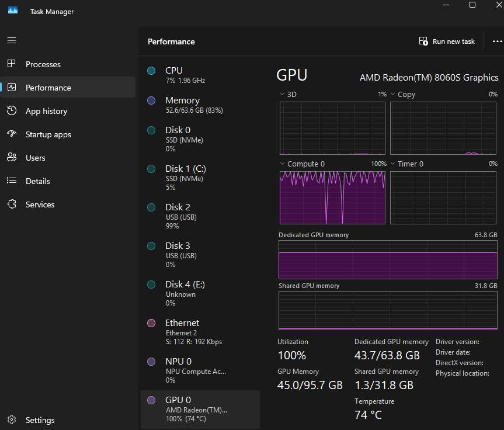Viewport: 504px width, 430px height.
Task: Maximize the Task Manager window
Action: [472, 5]
